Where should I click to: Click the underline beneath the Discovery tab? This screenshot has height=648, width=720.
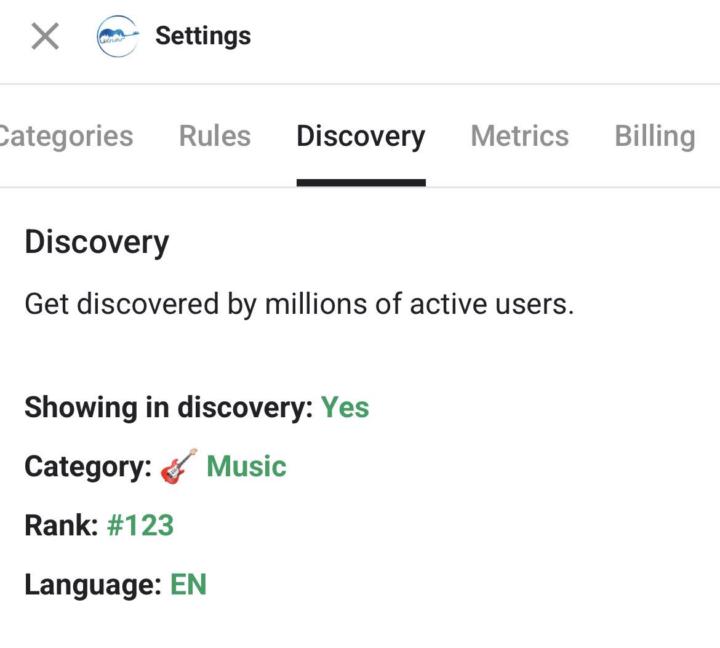[360, 182]
